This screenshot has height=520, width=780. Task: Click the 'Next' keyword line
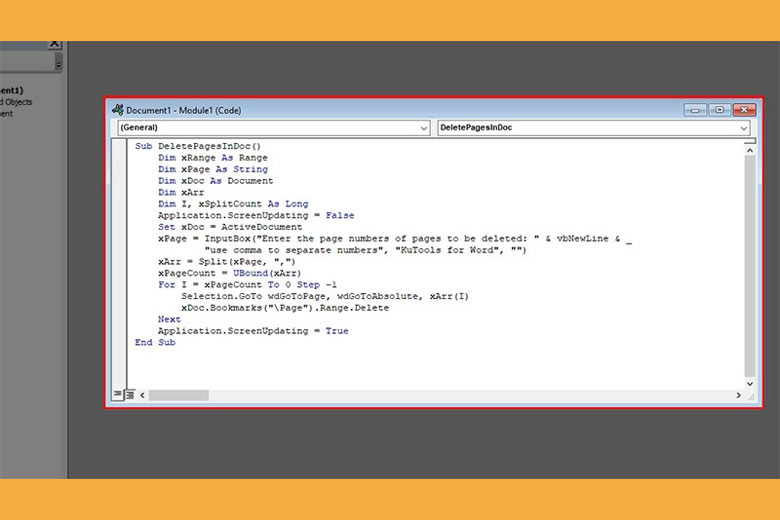point(169,319)
